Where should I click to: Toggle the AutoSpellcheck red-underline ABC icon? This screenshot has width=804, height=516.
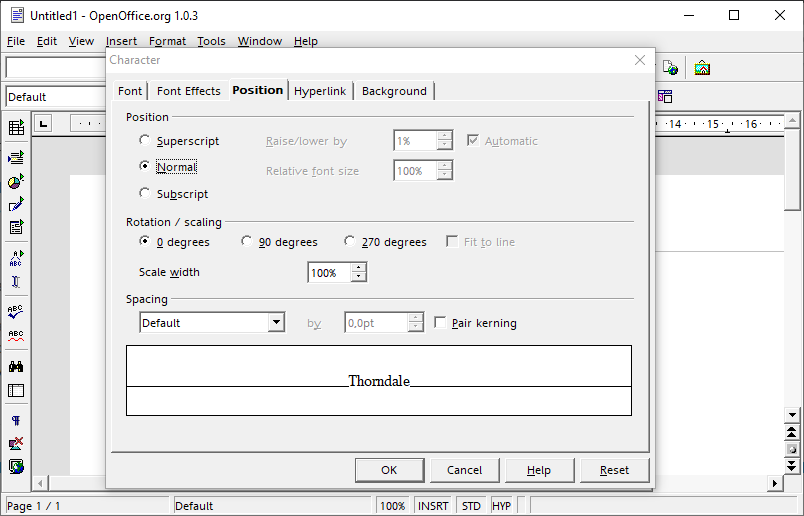tap(16, 336)
